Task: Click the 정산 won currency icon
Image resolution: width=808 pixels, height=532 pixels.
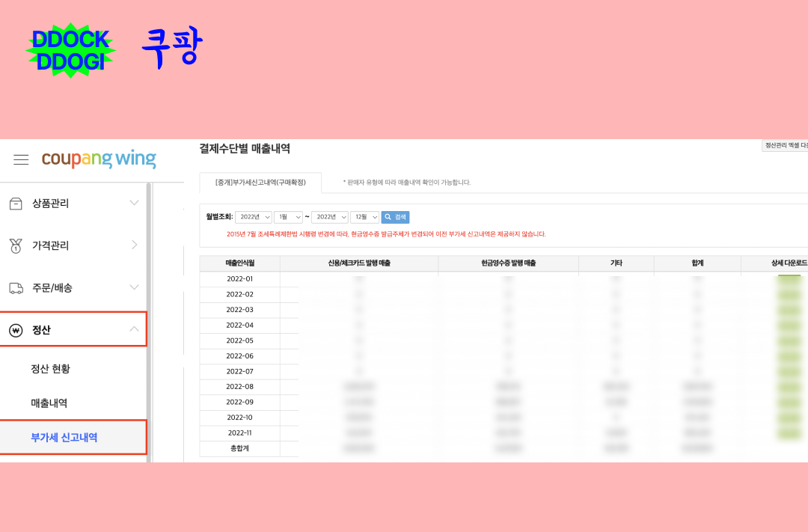Action: [x=16, y=329]
